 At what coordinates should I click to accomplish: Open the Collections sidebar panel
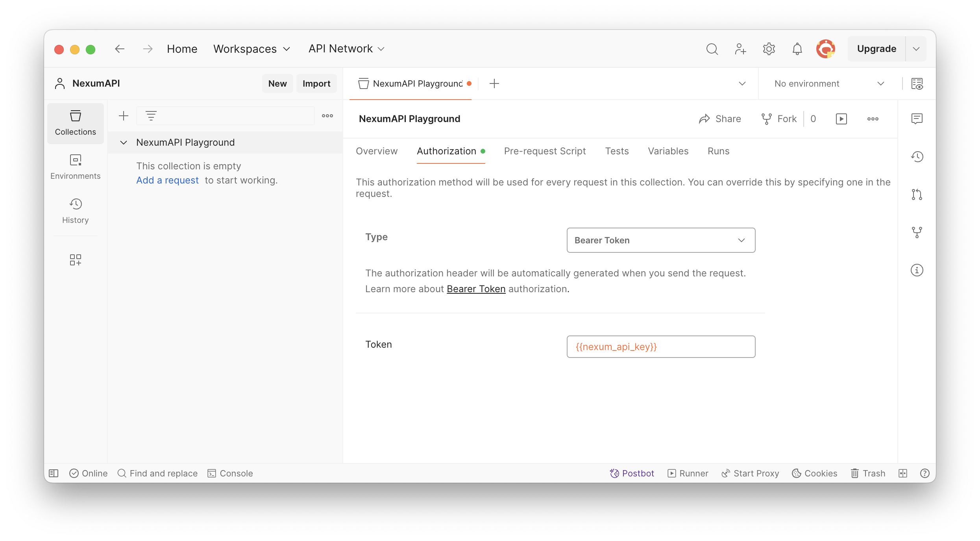point(75,123)
